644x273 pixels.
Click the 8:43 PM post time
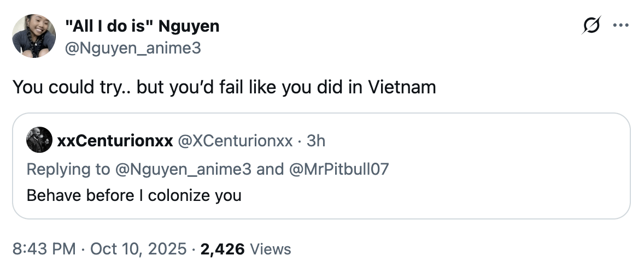(x=43, y=249)
